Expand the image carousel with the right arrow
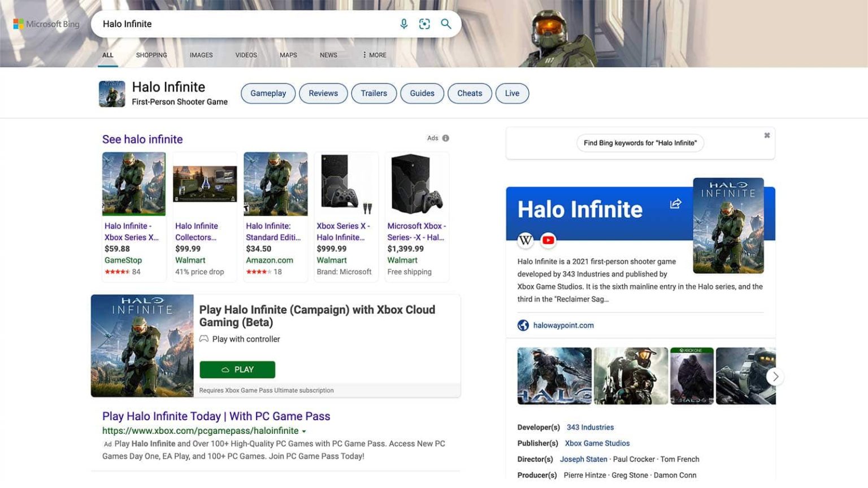Viewport: 868px width, 488px height. [x=775, y=376]
